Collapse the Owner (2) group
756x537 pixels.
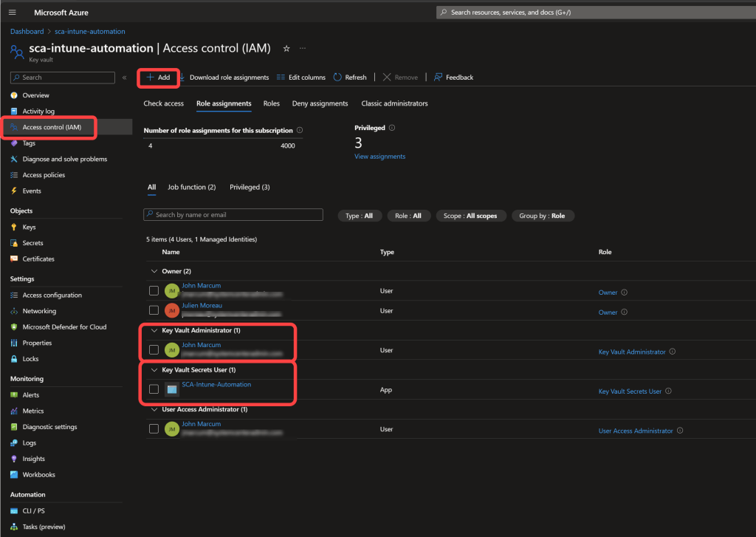click(154, 271)
